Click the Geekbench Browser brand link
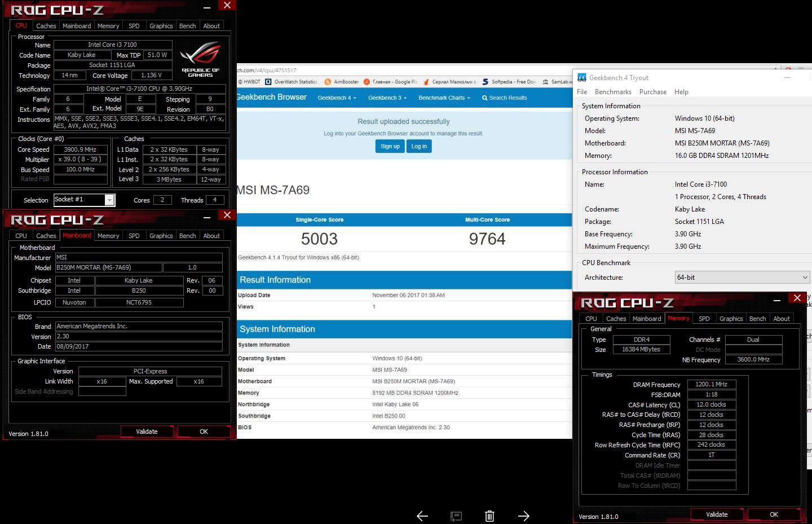 [272, 97]
